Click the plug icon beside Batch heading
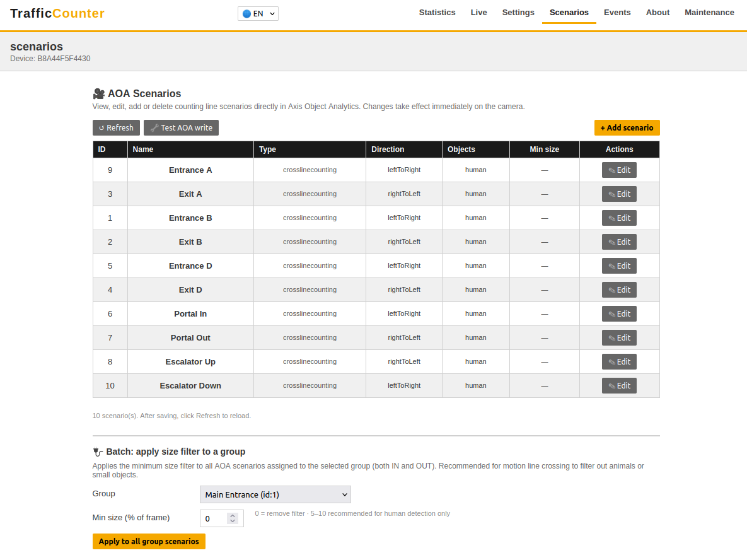This screenshot has height=560, width=747. point(98,452)
